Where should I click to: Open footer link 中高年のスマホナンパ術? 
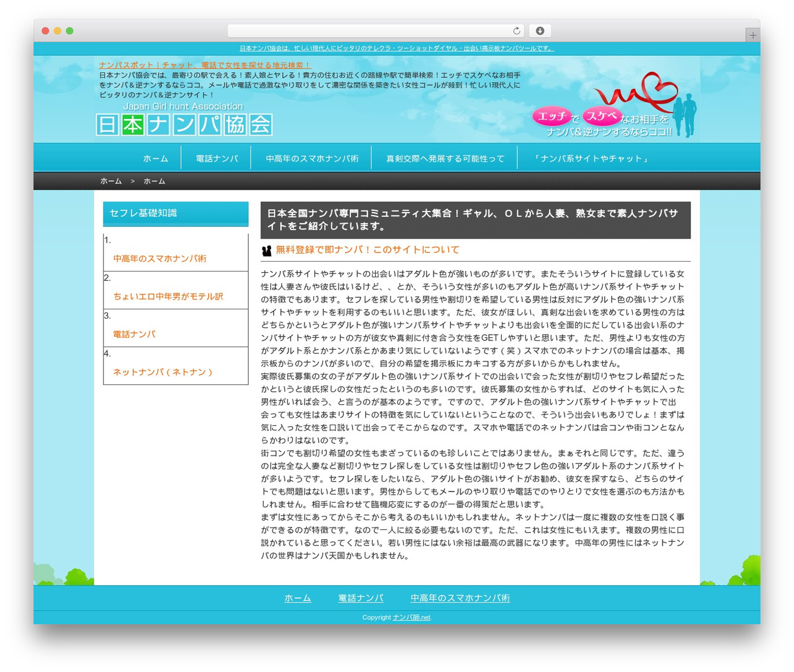460,598
